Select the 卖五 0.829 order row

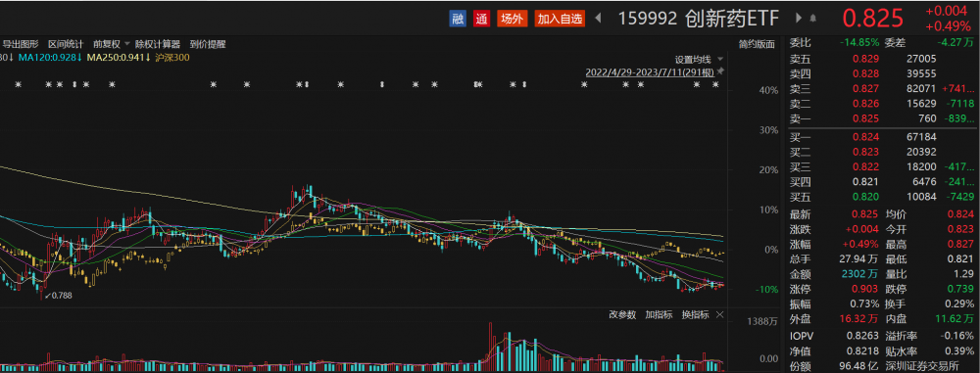[x=881, y=59]
